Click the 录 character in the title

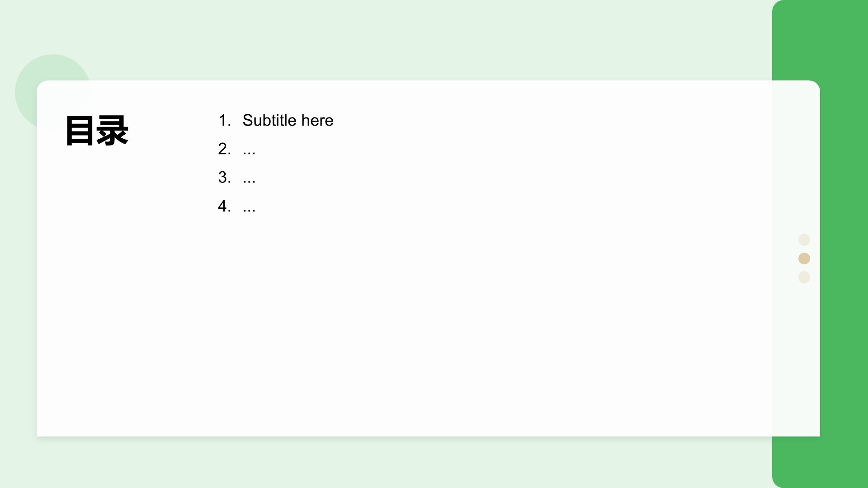[x=113, y=131]
